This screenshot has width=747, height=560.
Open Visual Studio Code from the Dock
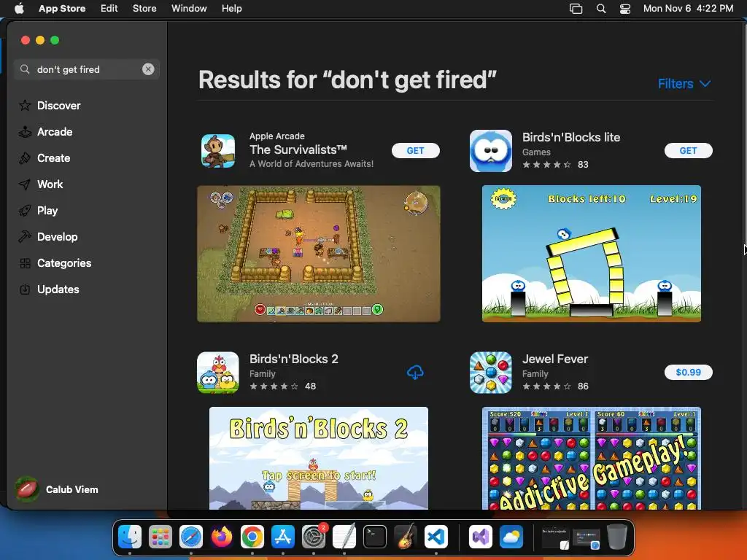click(x=436, y=537)
